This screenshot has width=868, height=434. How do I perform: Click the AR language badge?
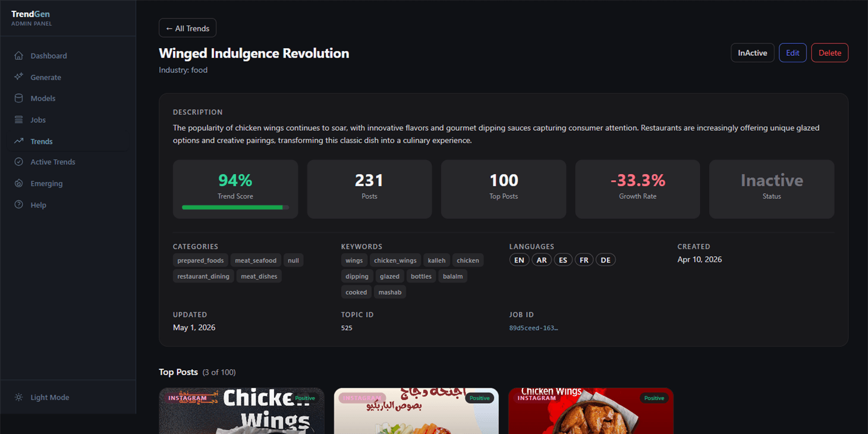(542, 260)
